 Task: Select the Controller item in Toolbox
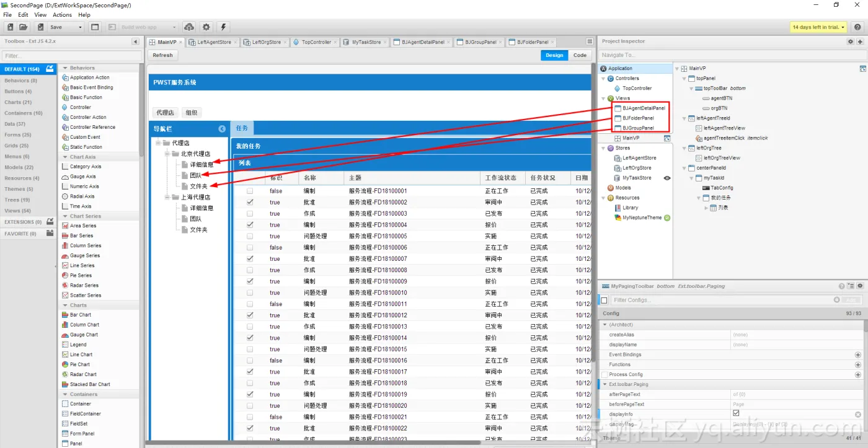click(x=80, y=107)
